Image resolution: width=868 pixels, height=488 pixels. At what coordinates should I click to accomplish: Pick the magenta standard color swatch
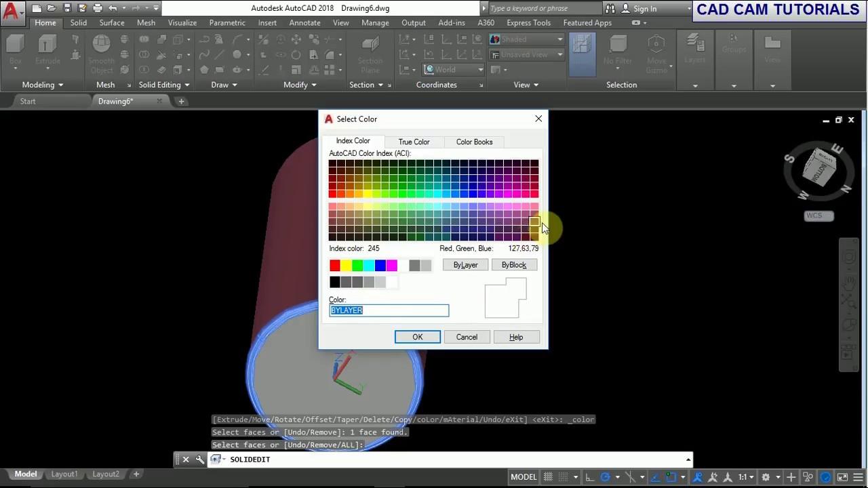tap(391, 265)
